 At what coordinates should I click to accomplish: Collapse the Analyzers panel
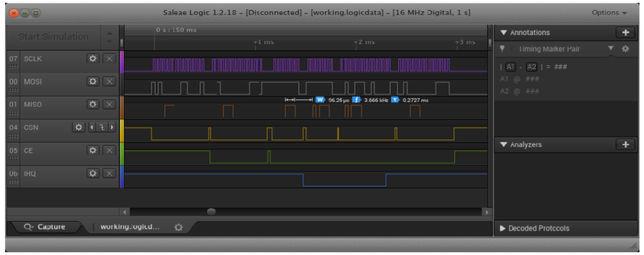[504, 145]
